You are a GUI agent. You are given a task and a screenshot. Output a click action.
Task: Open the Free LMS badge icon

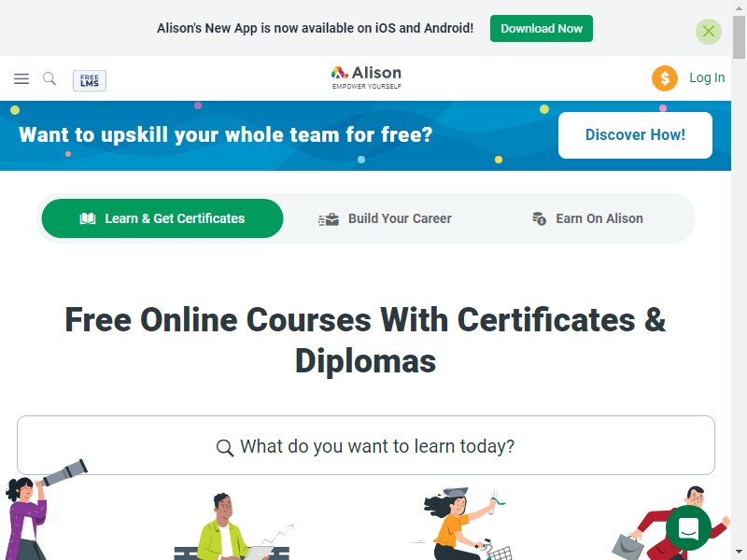pos(90,80)
